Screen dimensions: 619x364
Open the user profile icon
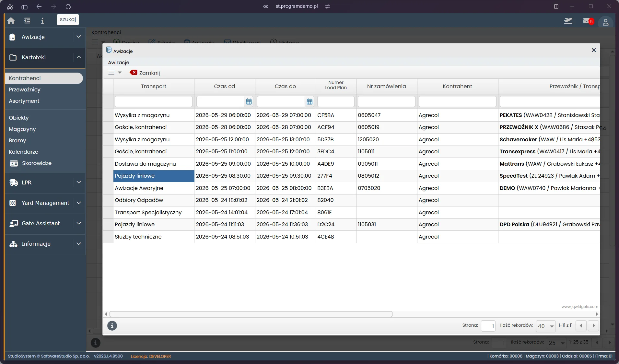pos(605,22)
